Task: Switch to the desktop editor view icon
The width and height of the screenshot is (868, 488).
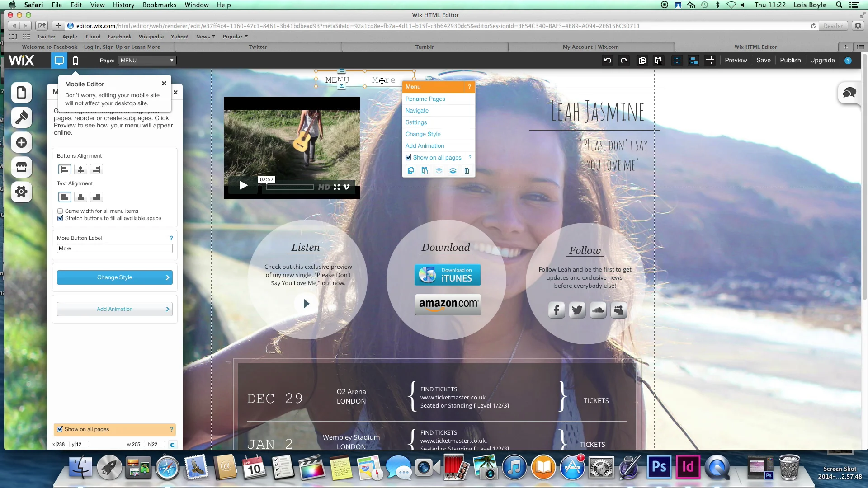Action: coord(59,61)
